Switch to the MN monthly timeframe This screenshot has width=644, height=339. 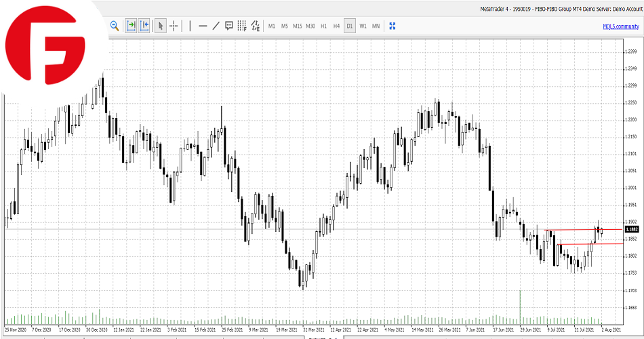click(x=376, y=26)
